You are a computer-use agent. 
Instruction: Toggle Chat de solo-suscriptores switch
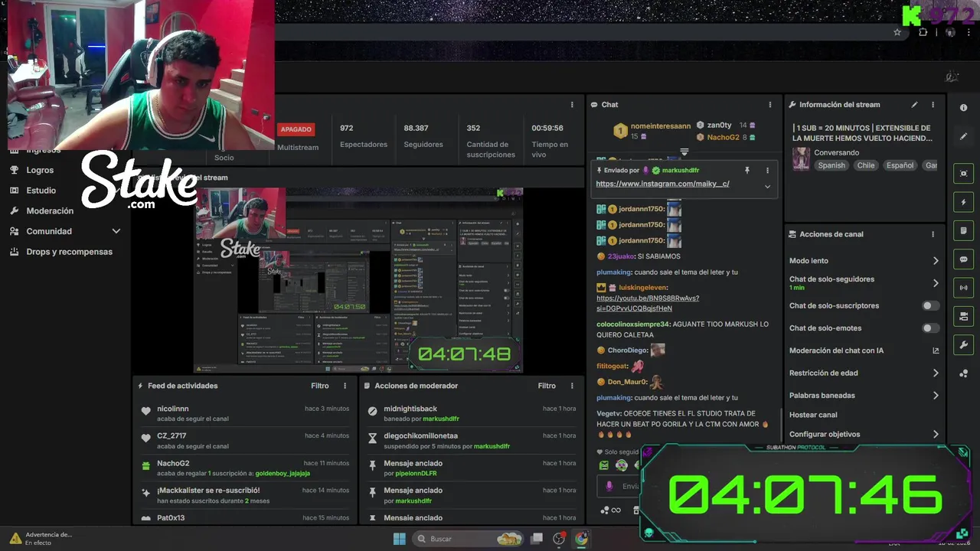(930, 305)
